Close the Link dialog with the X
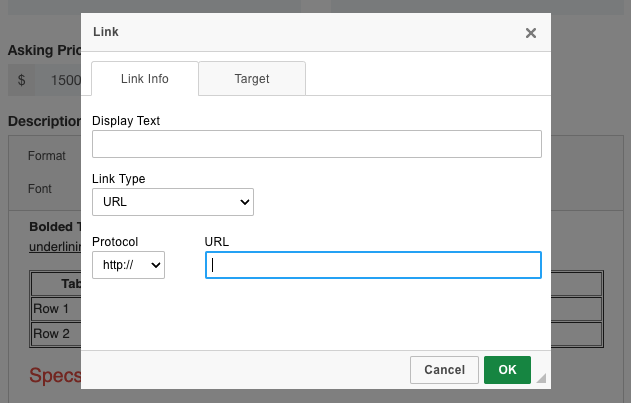The width and height of the screenshot is (631, 403). pyautogui.click(x=531, y=33)
